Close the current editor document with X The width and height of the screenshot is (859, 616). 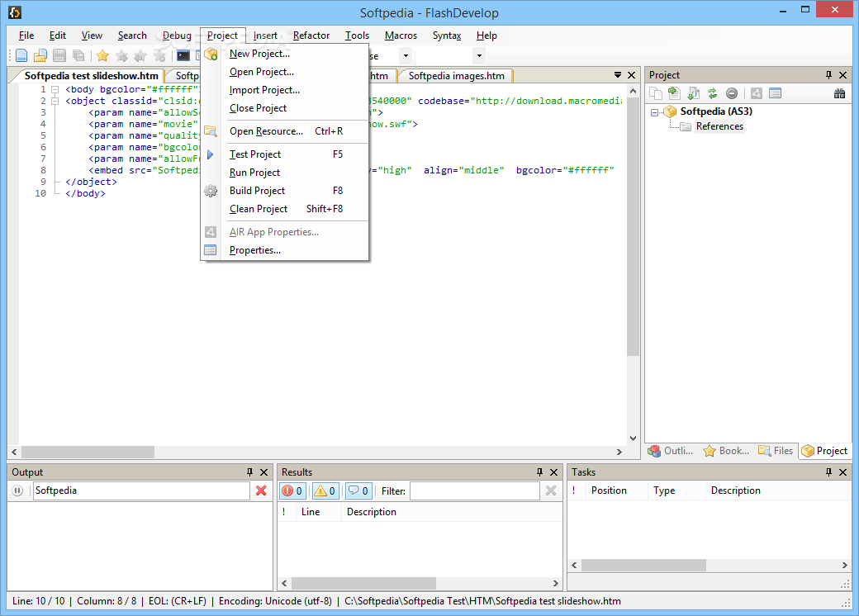(x=631, y=75)
